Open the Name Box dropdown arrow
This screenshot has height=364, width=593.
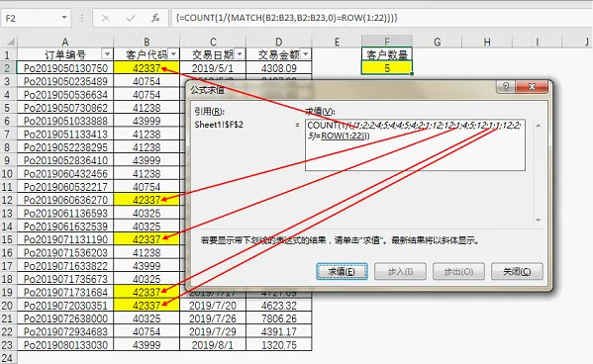[64, 18]
